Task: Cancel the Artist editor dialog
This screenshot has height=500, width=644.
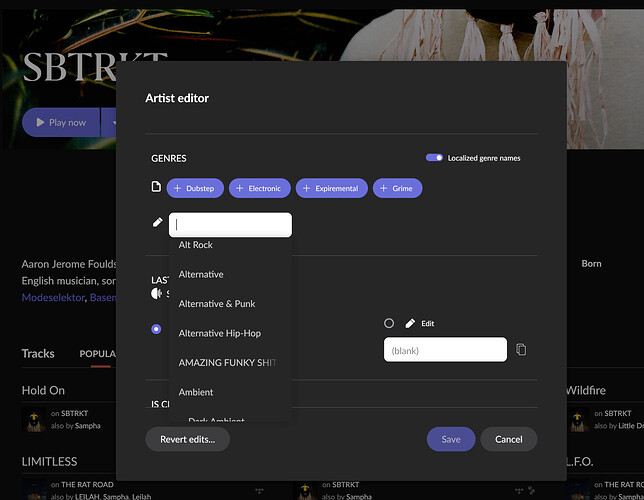Action: pos(508,439)
